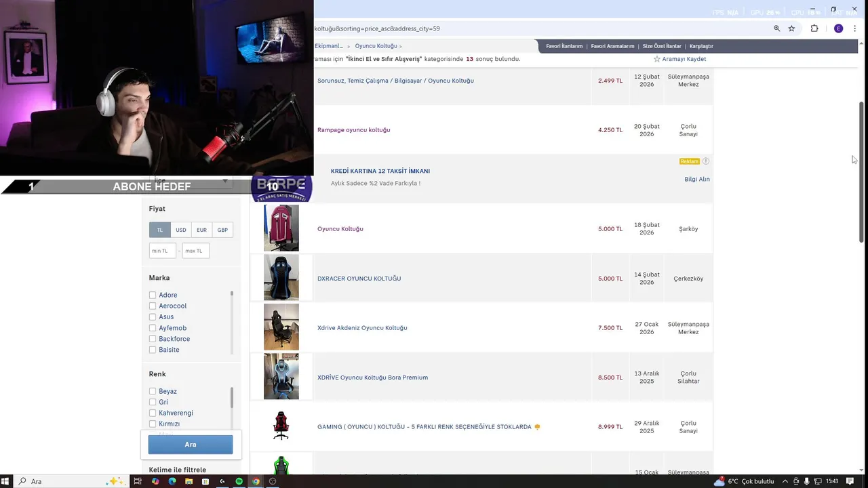Click the Bilgi Alın ad link
The image size is (868, 488).
click(x=697, y=179)
